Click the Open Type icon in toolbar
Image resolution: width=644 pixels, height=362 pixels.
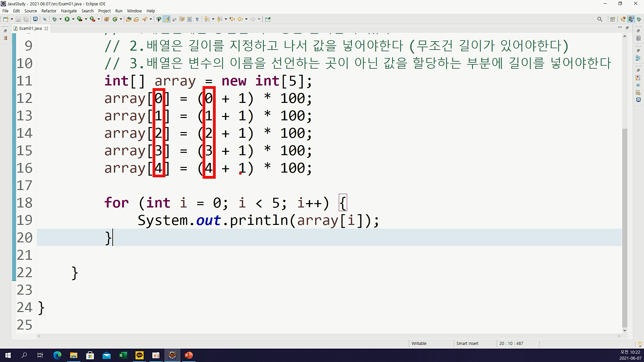coord(128,19)
